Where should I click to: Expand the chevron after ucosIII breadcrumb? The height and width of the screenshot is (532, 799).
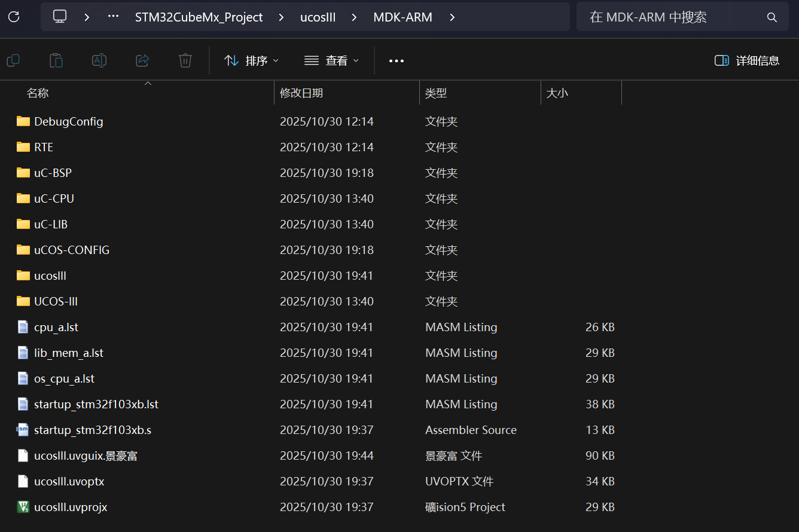click(x=354, y=17)
